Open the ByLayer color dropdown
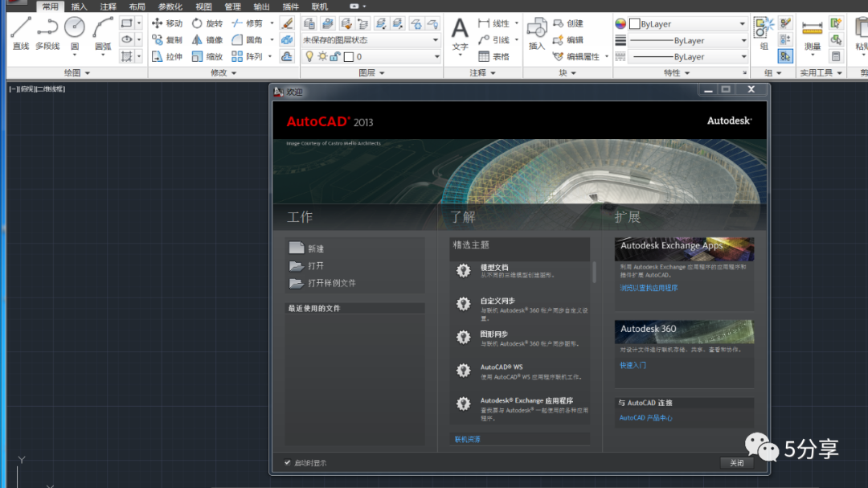The width and height of the screenshot is (868, 488). [687, 24]
